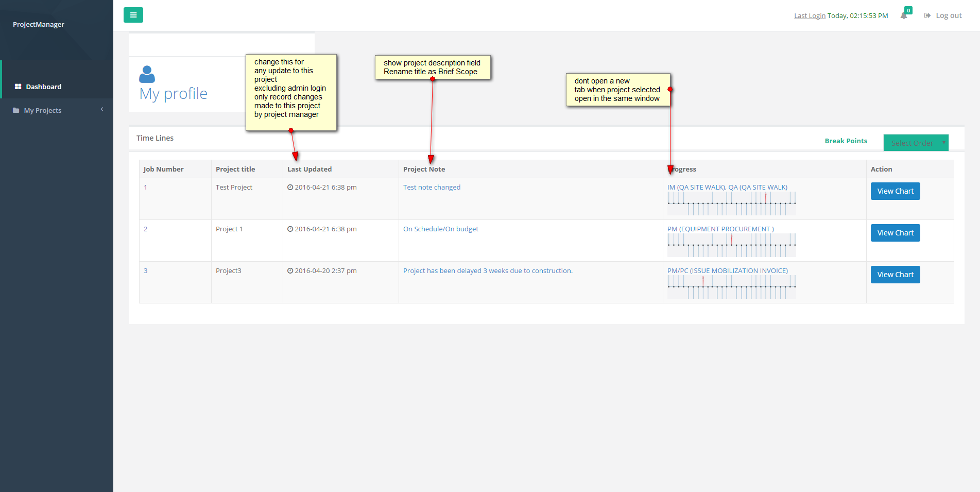Select the Dashboard grid icon

[x=18, y=87]
